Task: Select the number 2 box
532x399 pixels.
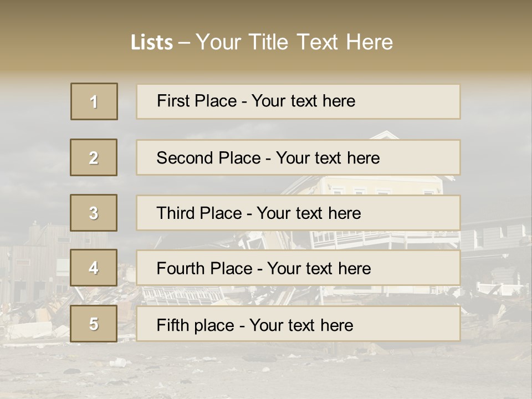Action: [94, 157]
